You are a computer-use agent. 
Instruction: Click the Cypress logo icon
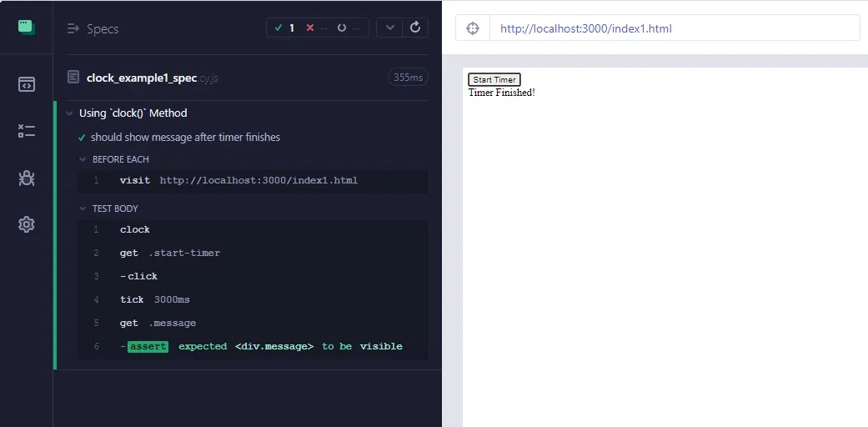(26, 27)
